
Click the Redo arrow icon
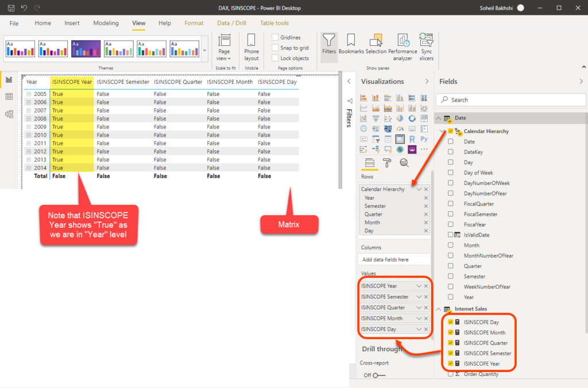click(37, 8)
